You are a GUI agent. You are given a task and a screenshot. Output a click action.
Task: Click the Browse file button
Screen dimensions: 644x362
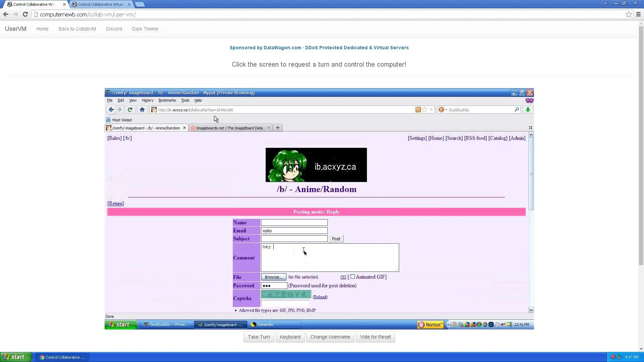[273, 277]
